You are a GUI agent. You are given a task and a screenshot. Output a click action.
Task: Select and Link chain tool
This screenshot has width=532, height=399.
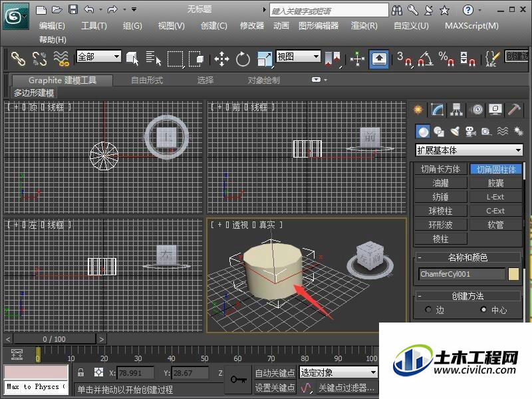(x=18, y=59)
